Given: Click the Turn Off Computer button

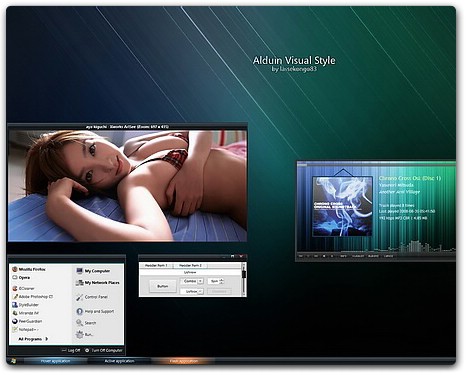Looking at the screenshot, I should (104, 350).
